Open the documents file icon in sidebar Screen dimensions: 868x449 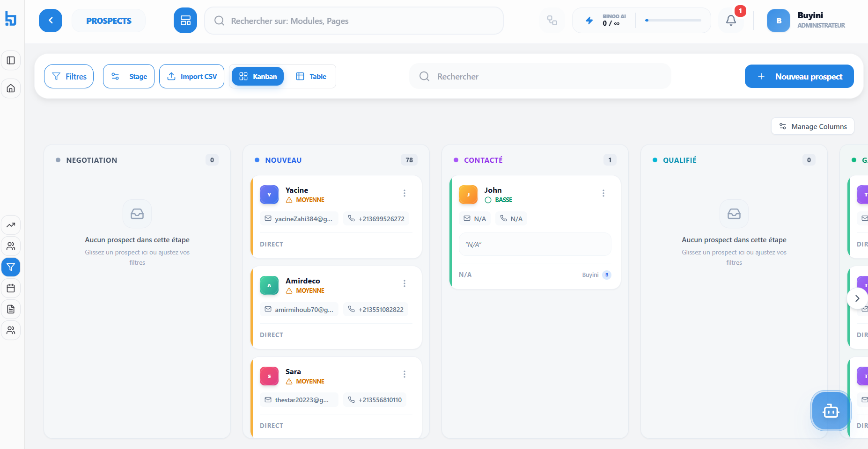point(11,309)
